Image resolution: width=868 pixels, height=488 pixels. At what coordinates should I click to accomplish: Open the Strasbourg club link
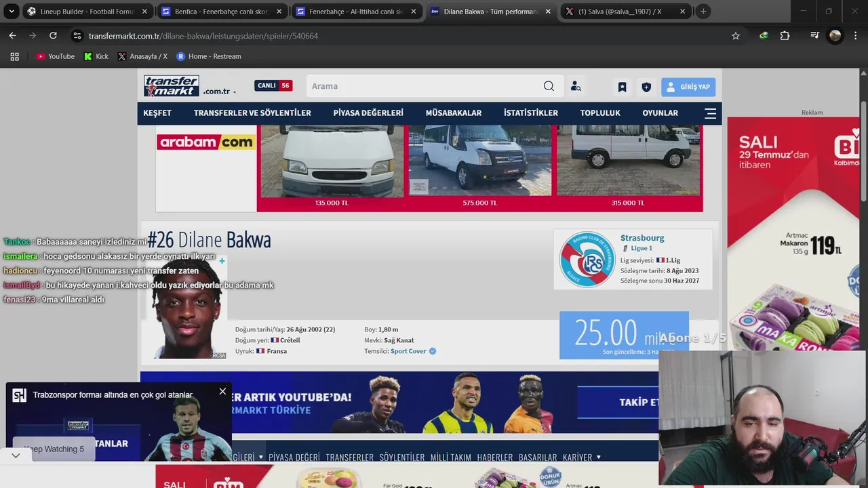tap(642, 238)
